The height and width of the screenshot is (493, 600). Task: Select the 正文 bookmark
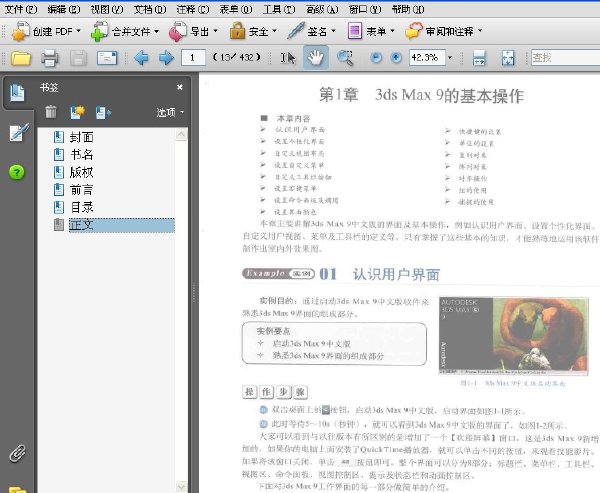(x=122, y=225)
